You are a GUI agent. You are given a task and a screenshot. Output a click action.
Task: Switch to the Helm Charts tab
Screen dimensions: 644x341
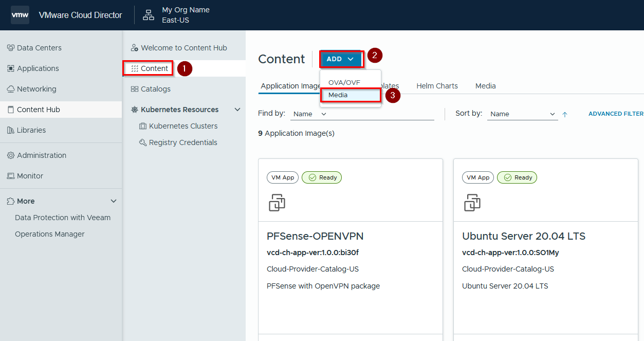tap(437, 86)
